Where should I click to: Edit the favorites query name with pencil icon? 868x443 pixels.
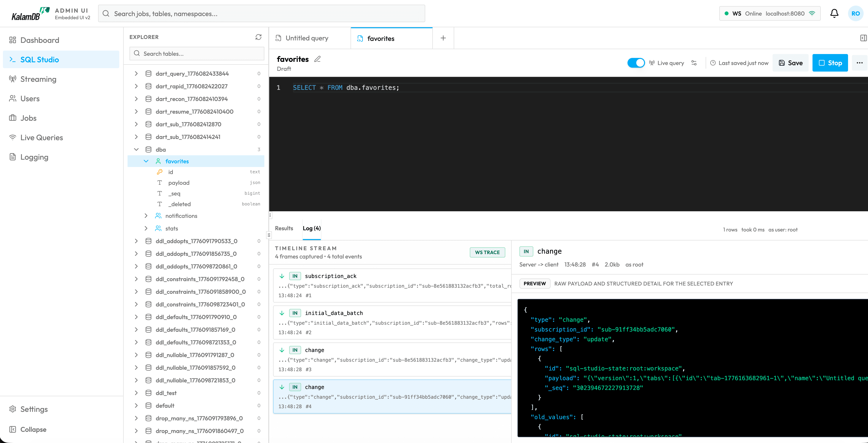(x=317, y=59)
